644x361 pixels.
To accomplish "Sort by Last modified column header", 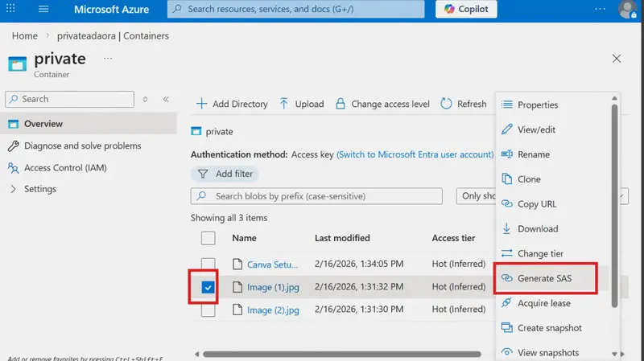I will 342,238.
